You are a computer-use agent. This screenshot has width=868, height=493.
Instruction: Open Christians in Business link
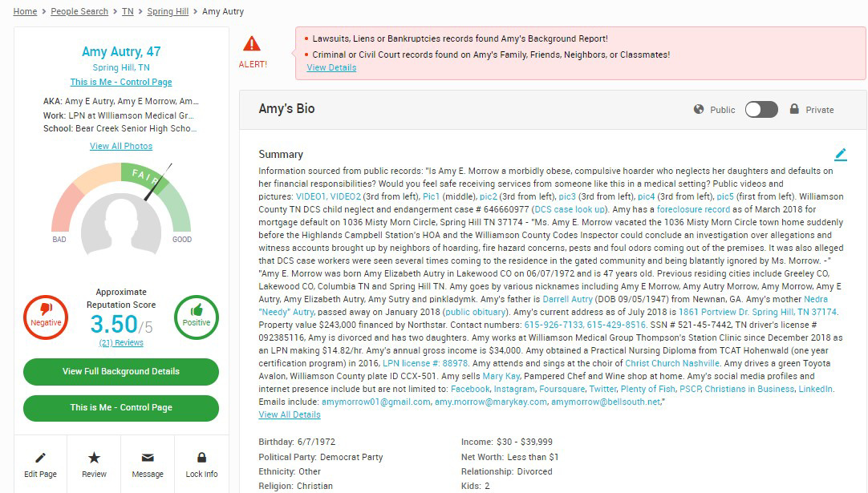(749, 389)
